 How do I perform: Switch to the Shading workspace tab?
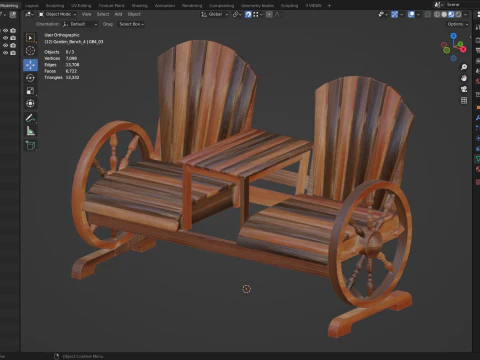point(139,6)
